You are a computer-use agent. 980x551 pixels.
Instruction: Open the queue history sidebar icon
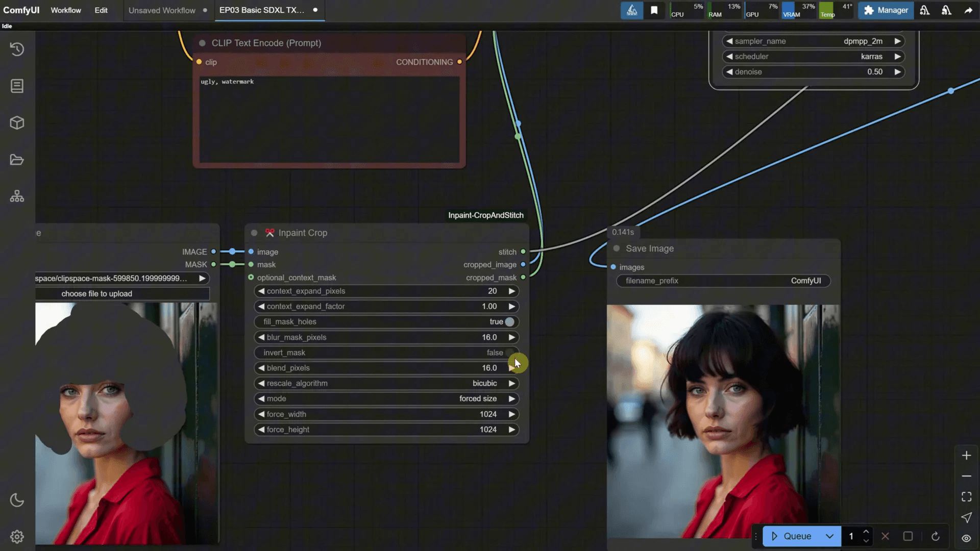point(17,49)
